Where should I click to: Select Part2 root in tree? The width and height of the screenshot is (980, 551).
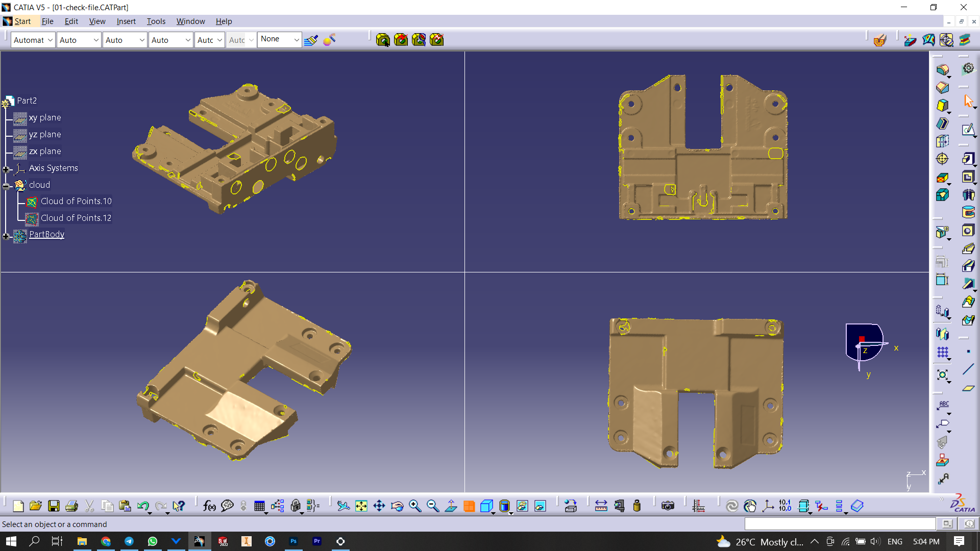click(x=27, y=101)
